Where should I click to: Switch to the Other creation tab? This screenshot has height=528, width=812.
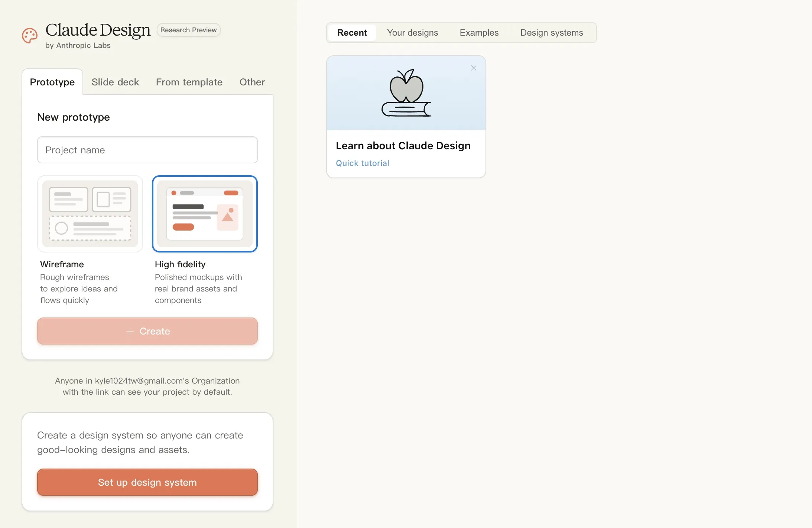251,82
